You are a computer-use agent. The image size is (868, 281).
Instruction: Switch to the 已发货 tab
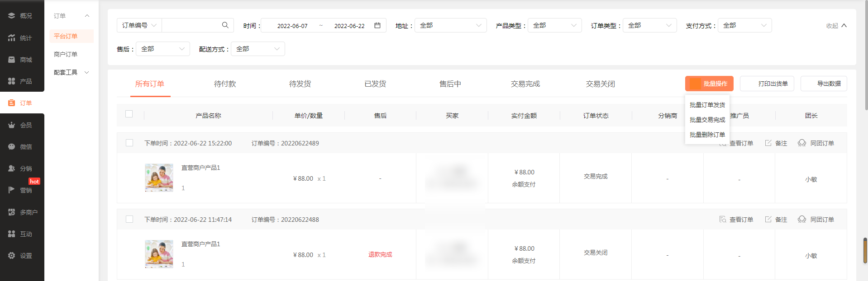pyautogui.click(x=375, y=84)
